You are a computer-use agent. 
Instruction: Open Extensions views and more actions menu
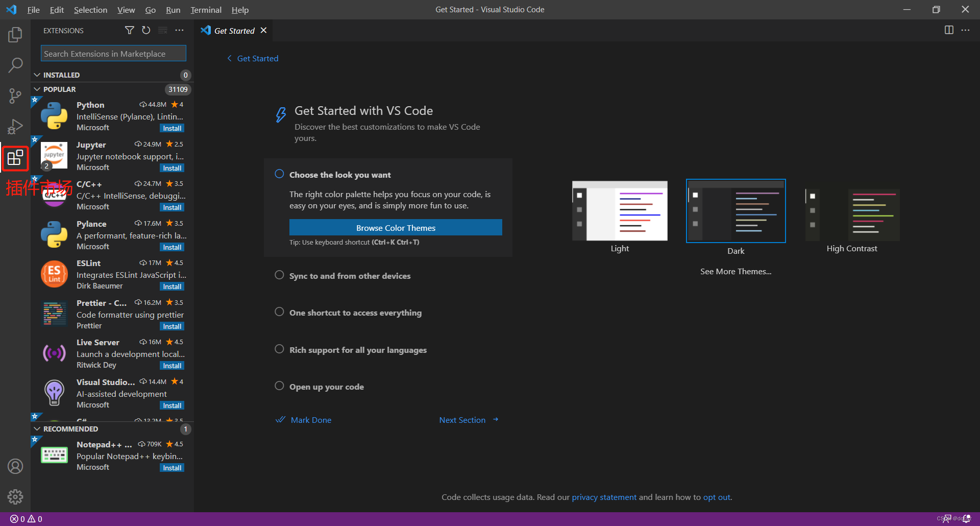coord(179,30)
